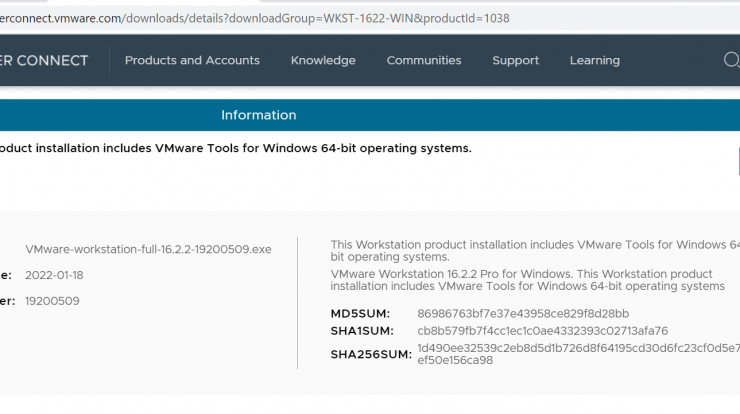The image size is (740, 414).
Task: Select build number 19200509
Action: click(x=52, y=301)
